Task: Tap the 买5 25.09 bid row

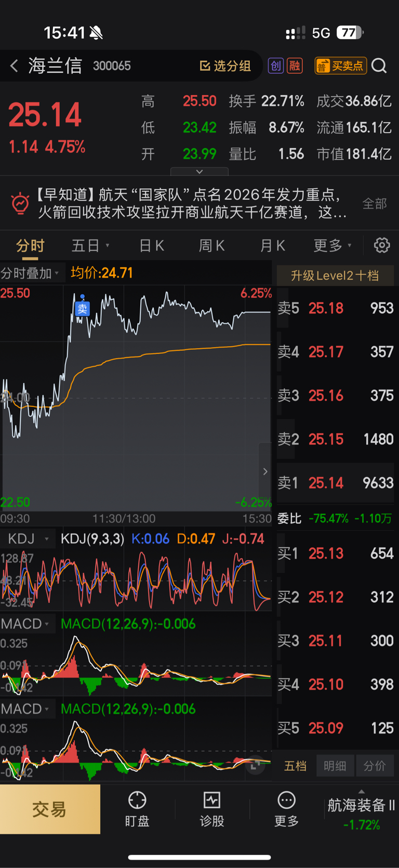Action: tap(335, 728)
